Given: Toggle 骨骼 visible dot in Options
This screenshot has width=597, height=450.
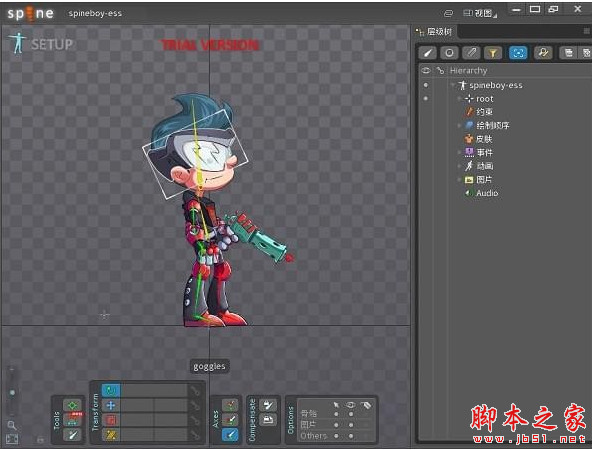Looking at the screenshot, I should click(351, 414).
